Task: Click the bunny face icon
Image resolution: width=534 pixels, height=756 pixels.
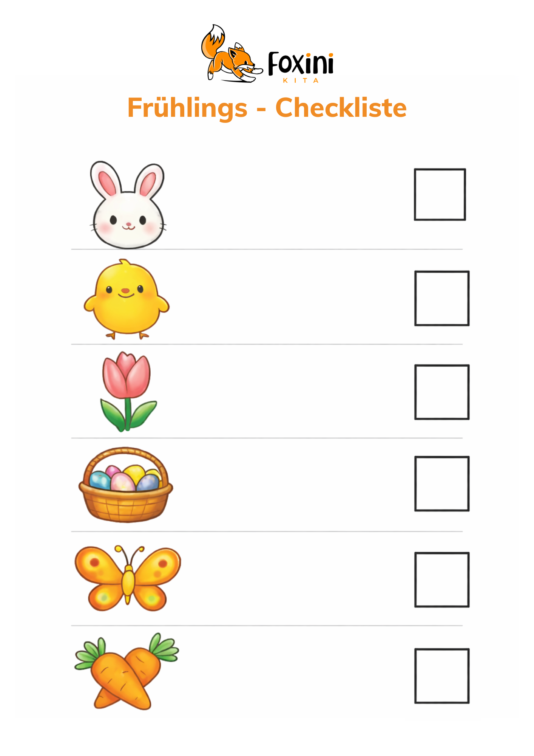Action: pos(128,206)
